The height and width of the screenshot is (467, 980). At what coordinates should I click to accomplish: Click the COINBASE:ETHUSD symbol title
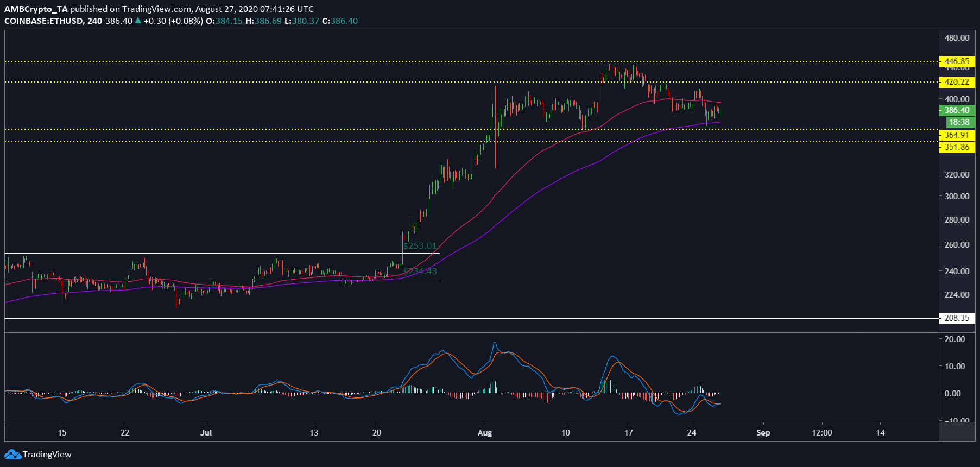[x=43, y=21]
